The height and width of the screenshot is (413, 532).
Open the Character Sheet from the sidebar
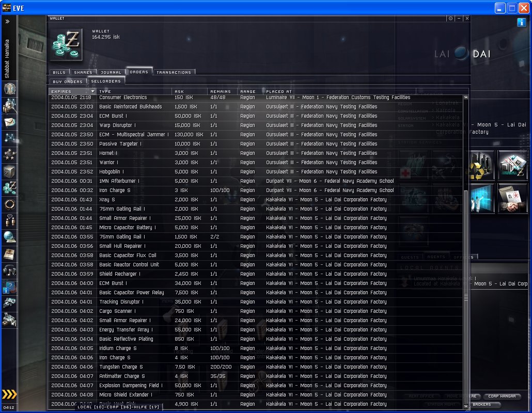point(9,89)
